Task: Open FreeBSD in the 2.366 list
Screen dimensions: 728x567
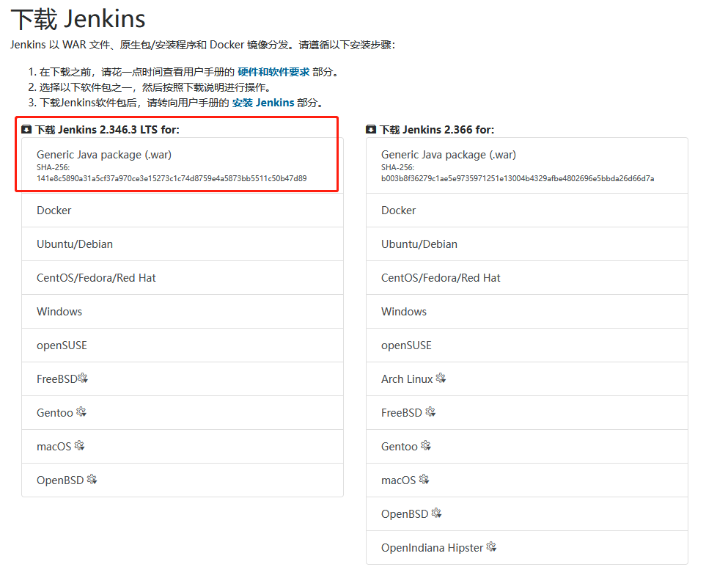Action: tap(527, 413)
